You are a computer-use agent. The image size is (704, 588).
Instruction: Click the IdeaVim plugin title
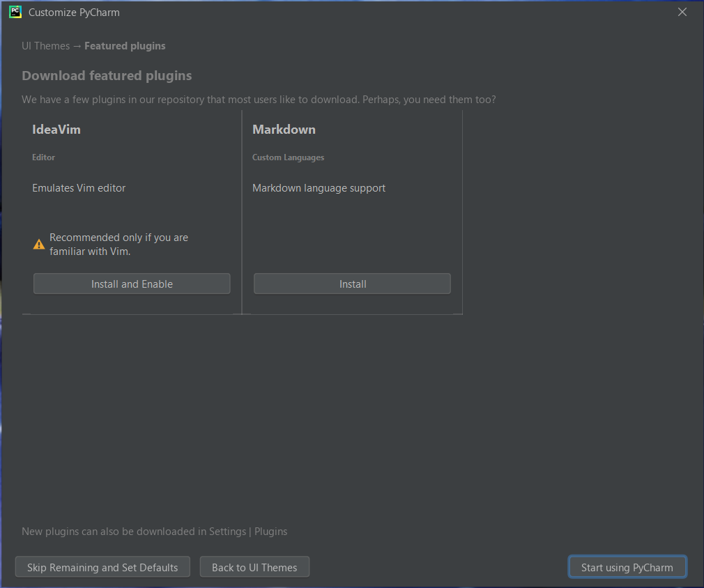56,130
